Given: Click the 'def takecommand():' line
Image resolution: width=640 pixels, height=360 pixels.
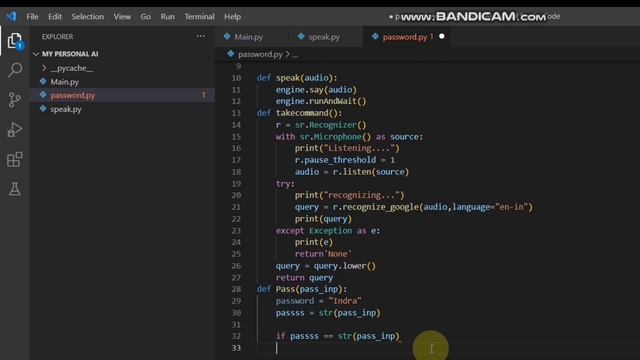Looking at the screenshot, I should tap(299, 113).
